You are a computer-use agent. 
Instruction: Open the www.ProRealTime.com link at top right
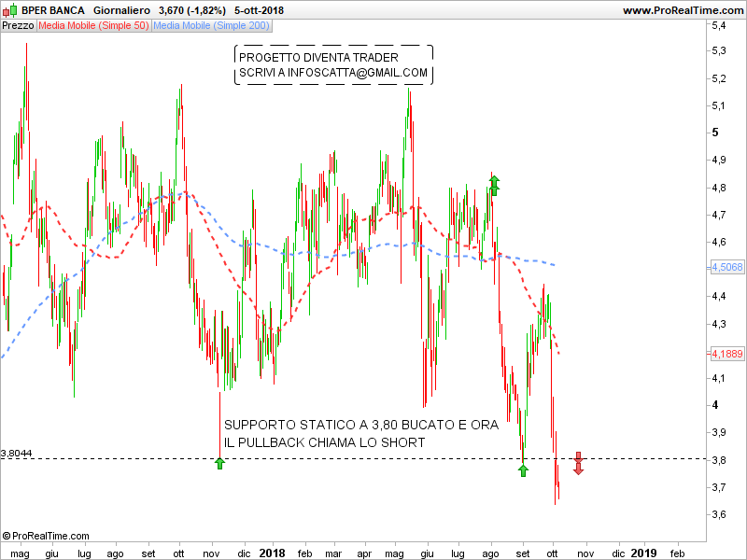point(682,10)
